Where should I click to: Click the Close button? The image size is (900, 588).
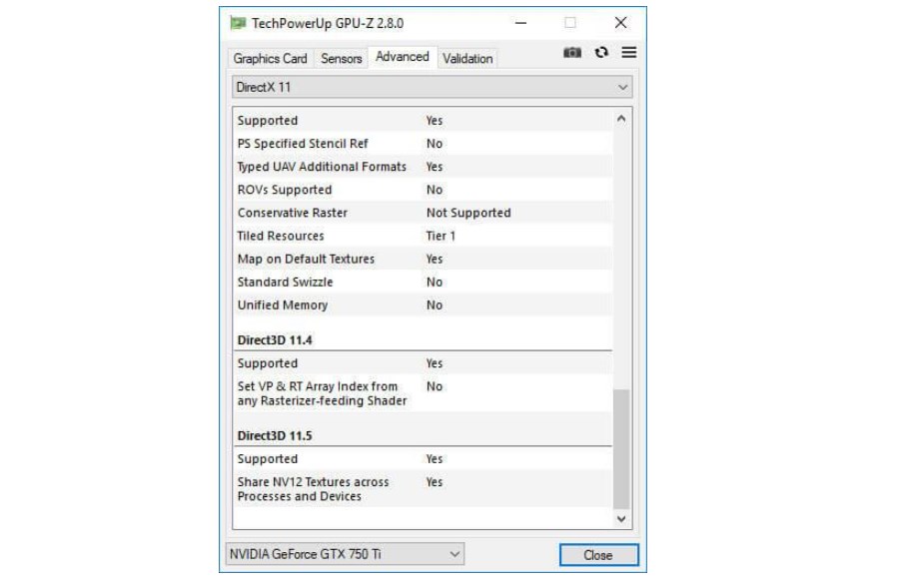click(598, 555)
